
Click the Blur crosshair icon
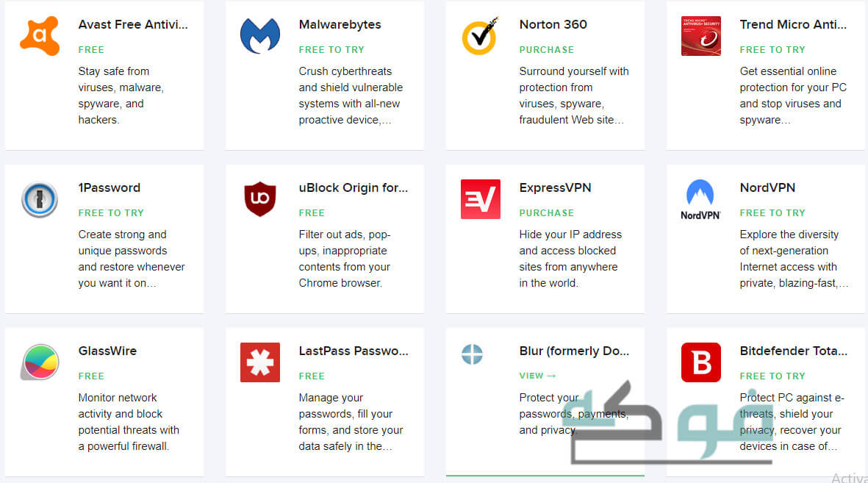click(x=472, y=354)
